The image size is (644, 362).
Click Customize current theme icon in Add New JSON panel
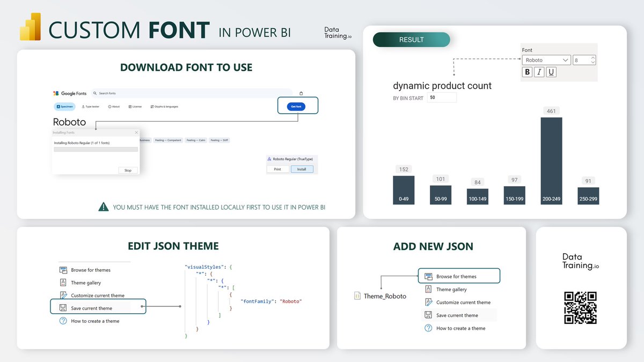click(x=428, y=302)
